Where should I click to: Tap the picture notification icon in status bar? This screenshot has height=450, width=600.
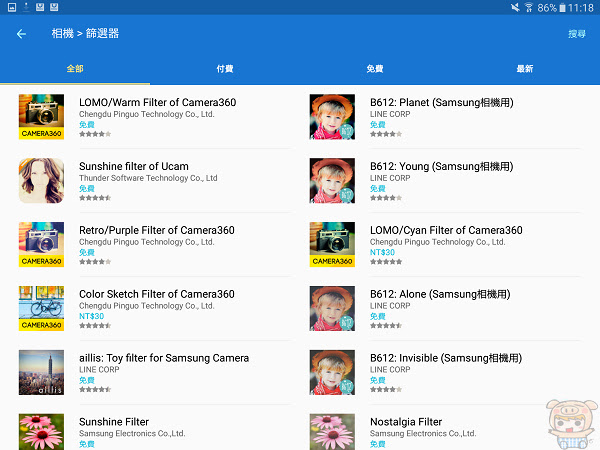[12, 7]
